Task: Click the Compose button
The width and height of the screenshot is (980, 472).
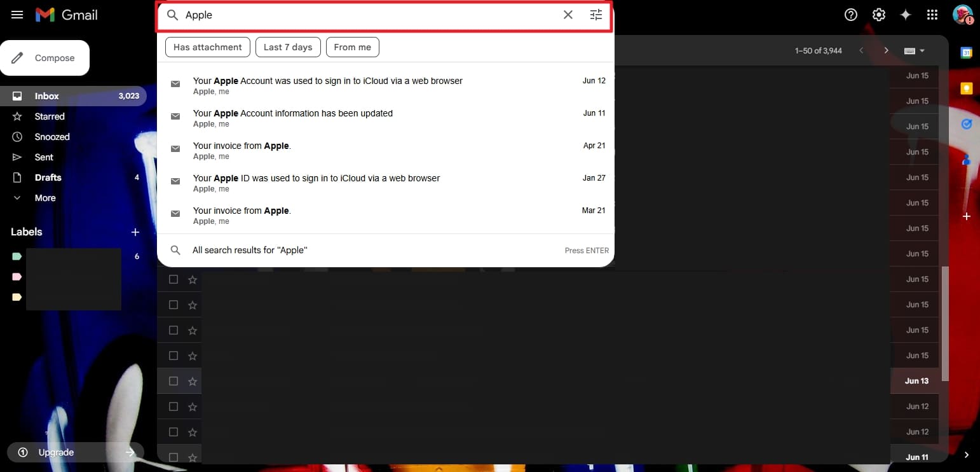Action: coord(45,57)
